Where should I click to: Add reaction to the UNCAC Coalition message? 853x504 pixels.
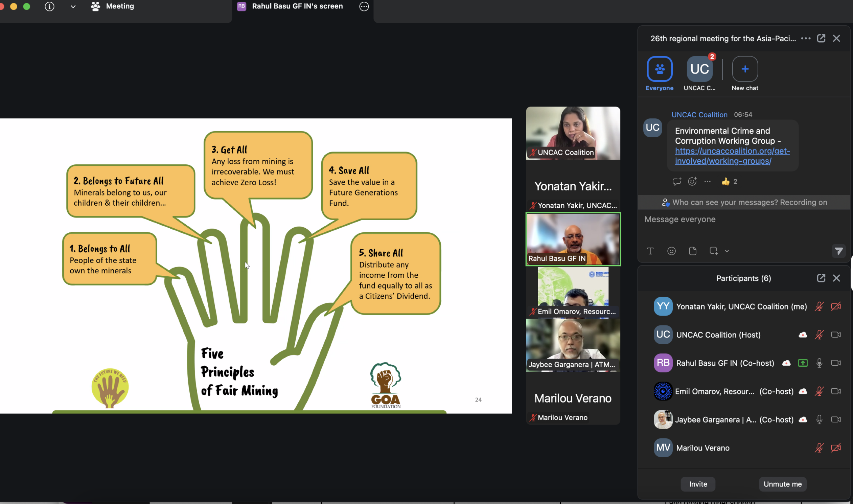tap(692, 181)
